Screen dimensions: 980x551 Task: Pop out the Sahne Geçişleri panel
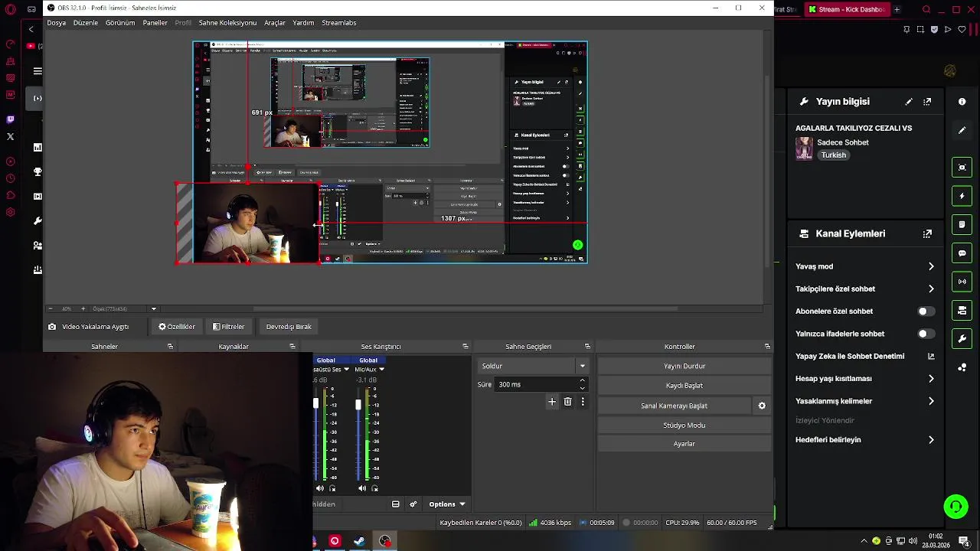[x=587, y=347]
